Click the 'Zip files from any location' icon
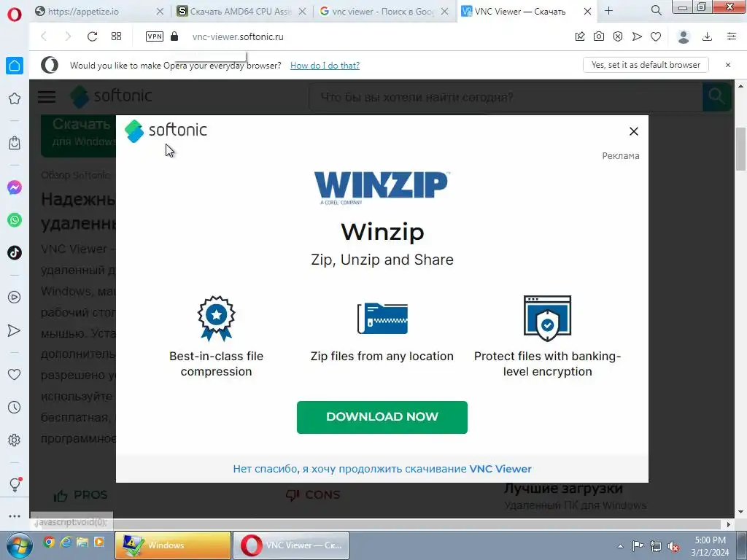Screen dimensions: 747x560 point(382,318)
